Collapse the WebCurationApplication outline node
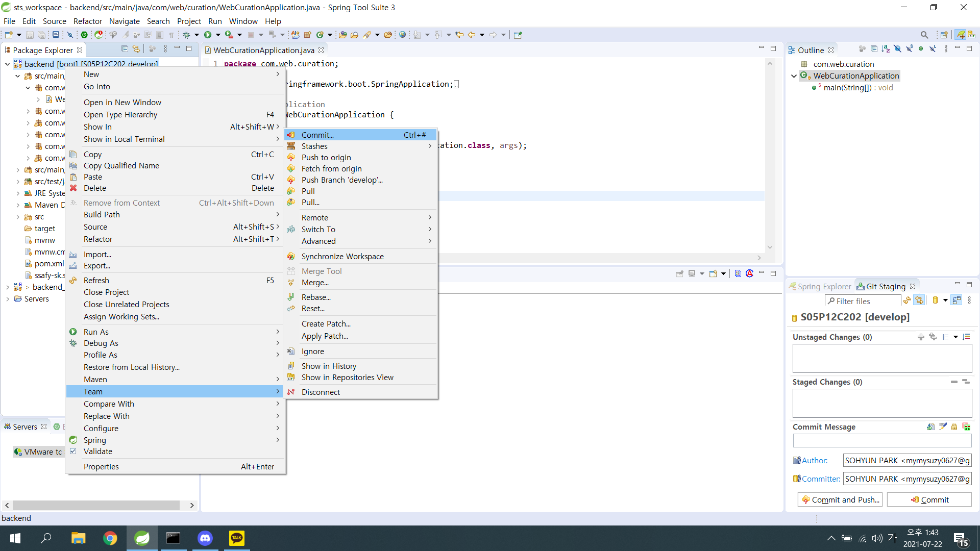Image resolution: width=980 pixels, height=551 pixels. click(794, 76)
